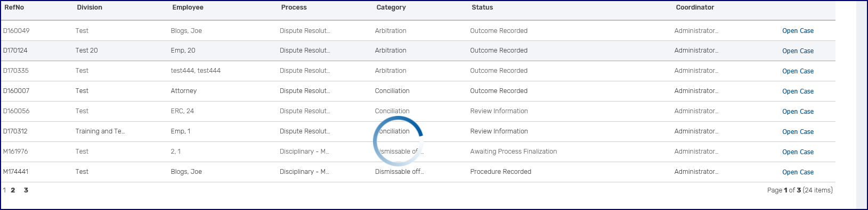The image size is (868, 210).
Task: Select the Awaiting Process Finalization status cell
Action: (x=514, y=152)
